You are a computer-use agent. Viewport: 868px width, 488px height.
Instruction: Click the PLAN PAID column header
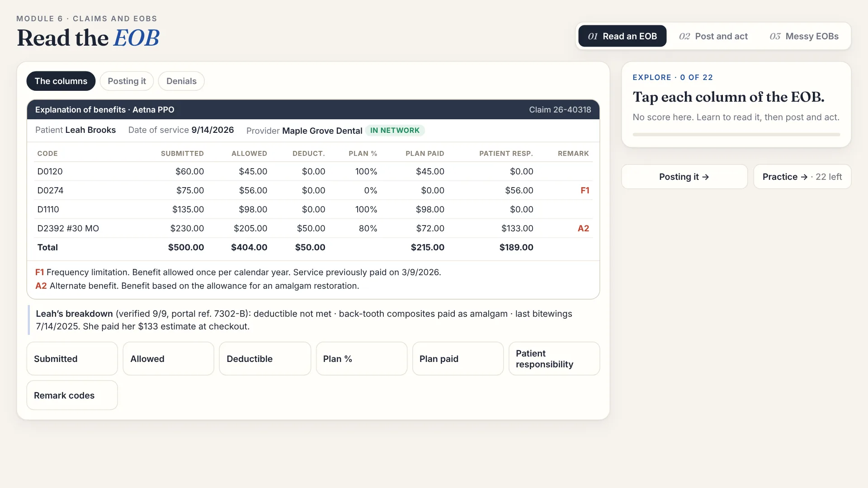coord(425,154)
